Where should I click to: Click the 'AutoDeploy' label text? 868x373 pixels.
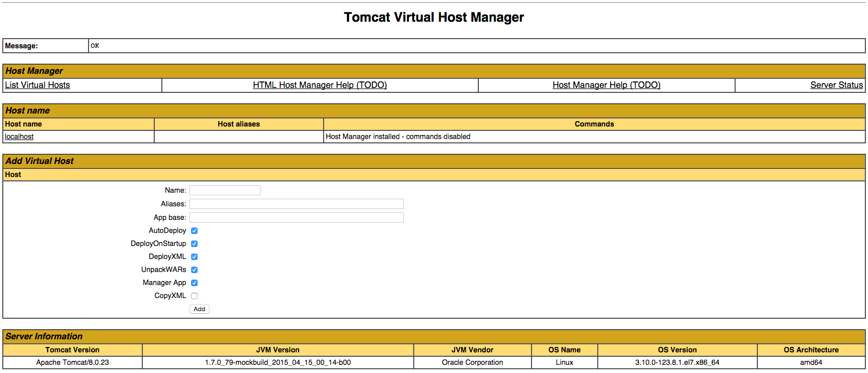167,231
